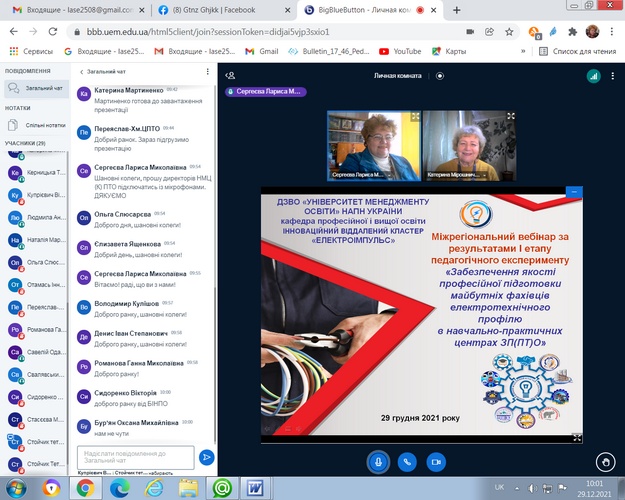
Task: Select Загальний чат in messages
Action: (x=36, y=88)
